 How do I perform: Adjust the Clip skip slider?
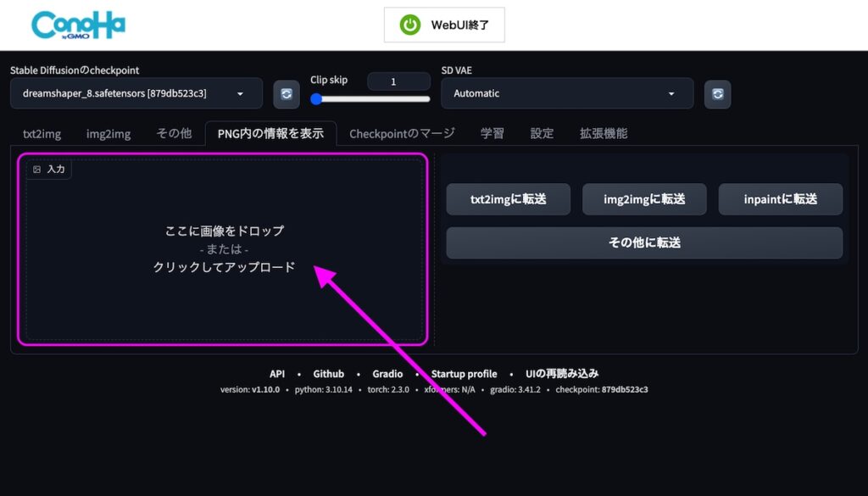[370, 99]
